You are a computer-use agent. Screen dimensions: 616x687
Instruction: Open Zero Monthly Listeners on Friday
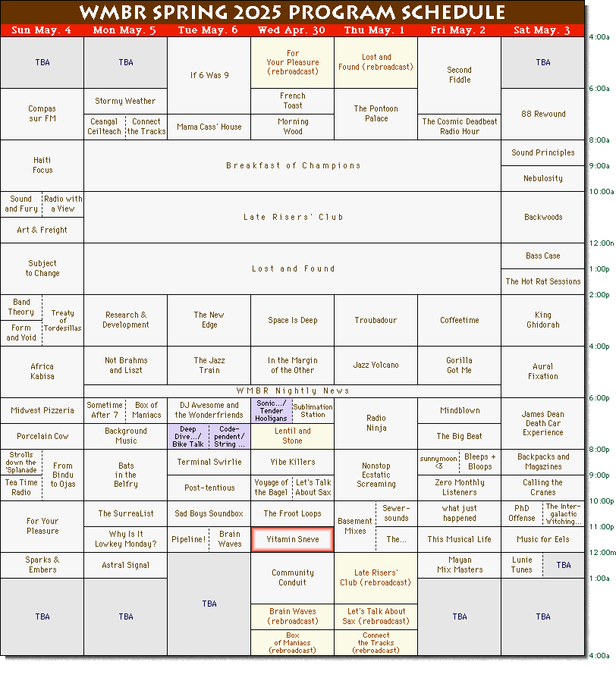click(459, 488)
